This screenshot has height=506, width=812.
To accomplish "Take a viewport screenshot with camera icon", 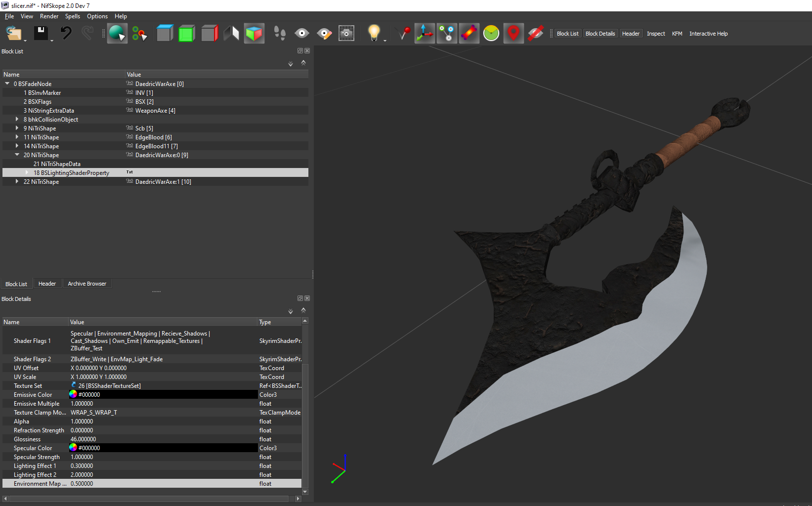I will (346, 34).
